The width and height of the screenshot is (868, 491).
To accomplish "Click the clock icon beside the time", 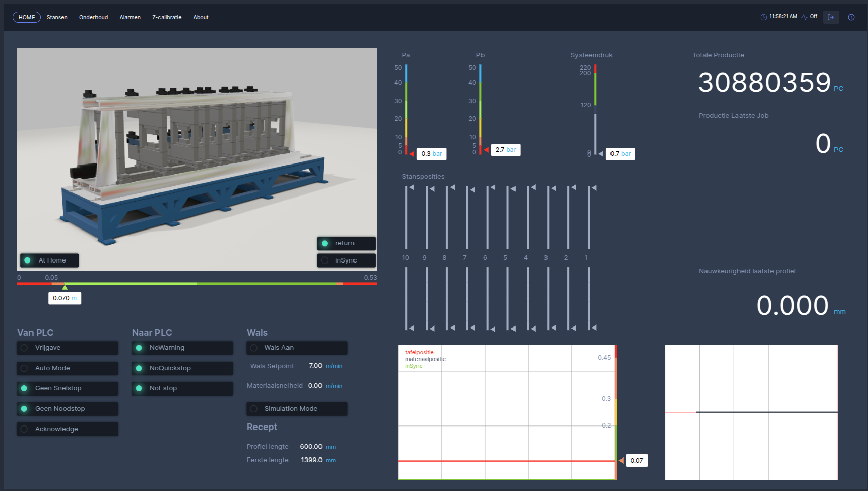I will tap(763, 17).
